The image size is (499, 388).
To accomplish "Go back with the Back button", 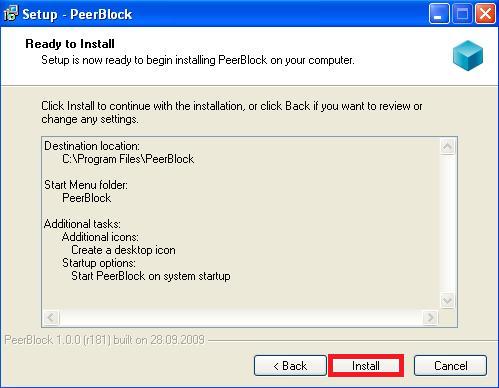I will pyautogui.click(x=290, y=366).
